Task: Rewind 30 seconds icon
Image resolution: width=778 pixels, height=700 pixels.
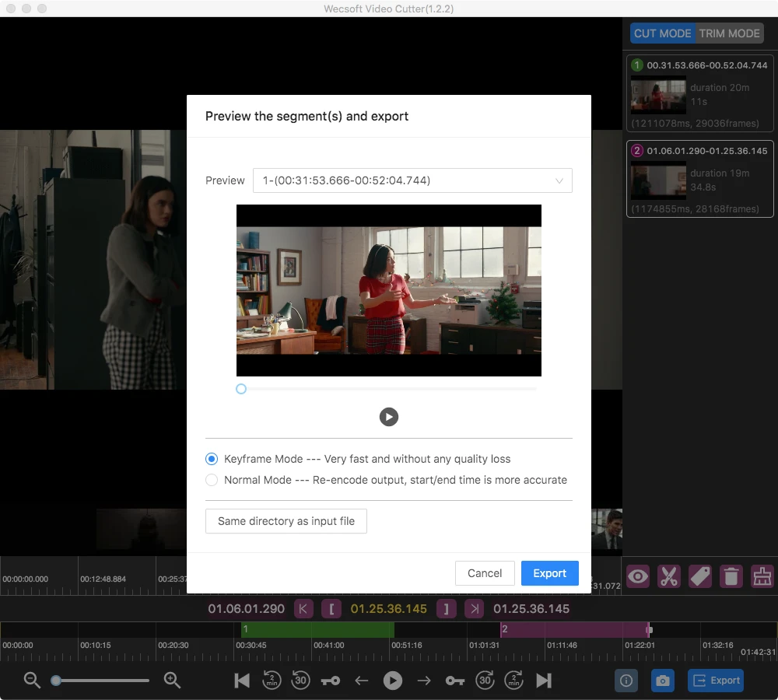Action: click(300, 681)
